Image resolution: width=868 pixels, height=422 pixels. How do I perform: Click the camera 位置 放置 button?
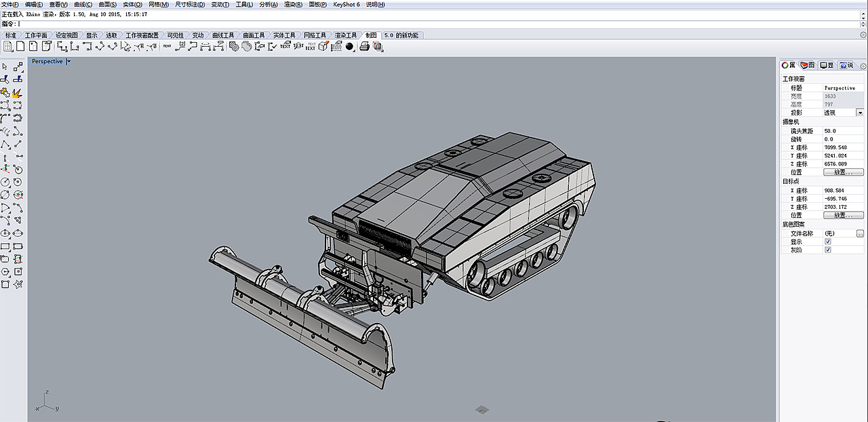[x=843, y=172]
